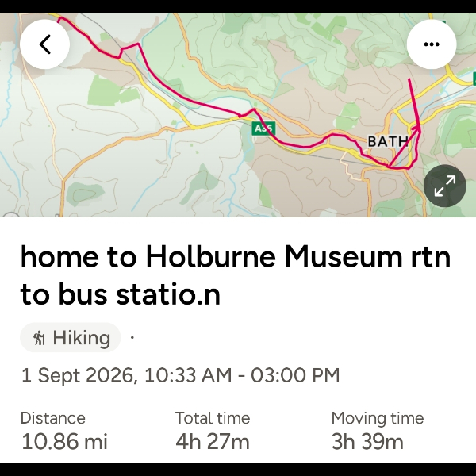Tap the hiking figure icon
This screenshot has width=476, height=476.
[x=39, y=338]
